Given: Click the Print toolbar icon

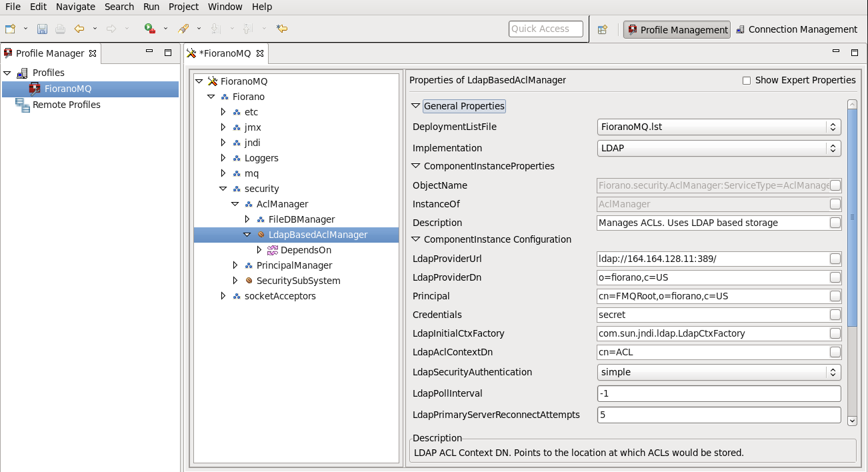Looking at the screenshot, I should [x=60, y=29].
